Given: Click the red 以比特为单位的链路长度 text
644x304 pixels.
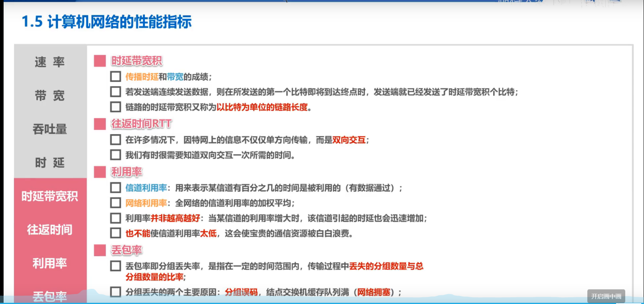Looking at the screenshot, I should [x=262, y=107].
